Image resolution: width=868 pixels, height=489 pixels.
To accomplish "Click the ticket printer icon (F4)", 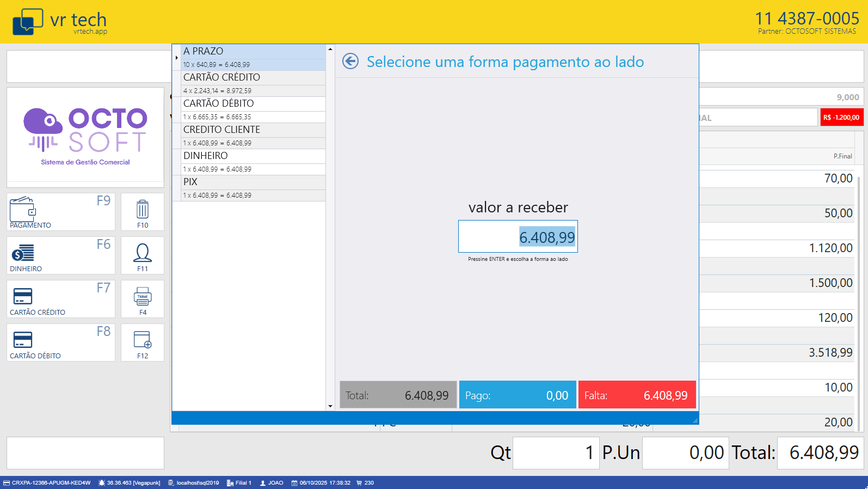I will 143,297.
